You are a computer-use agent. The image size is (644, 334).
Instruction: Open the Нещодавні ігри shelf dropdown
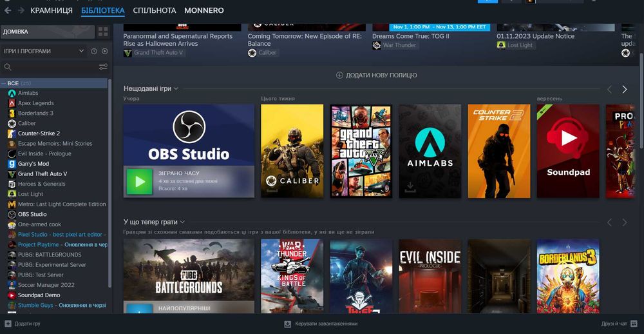pyautogui.click(x=176, y=88)
